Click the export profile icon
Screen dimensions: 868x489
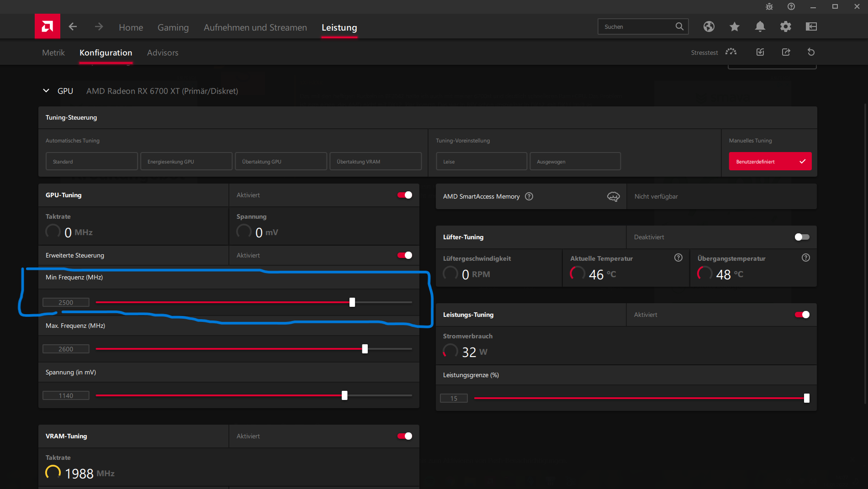pos(786,52)
